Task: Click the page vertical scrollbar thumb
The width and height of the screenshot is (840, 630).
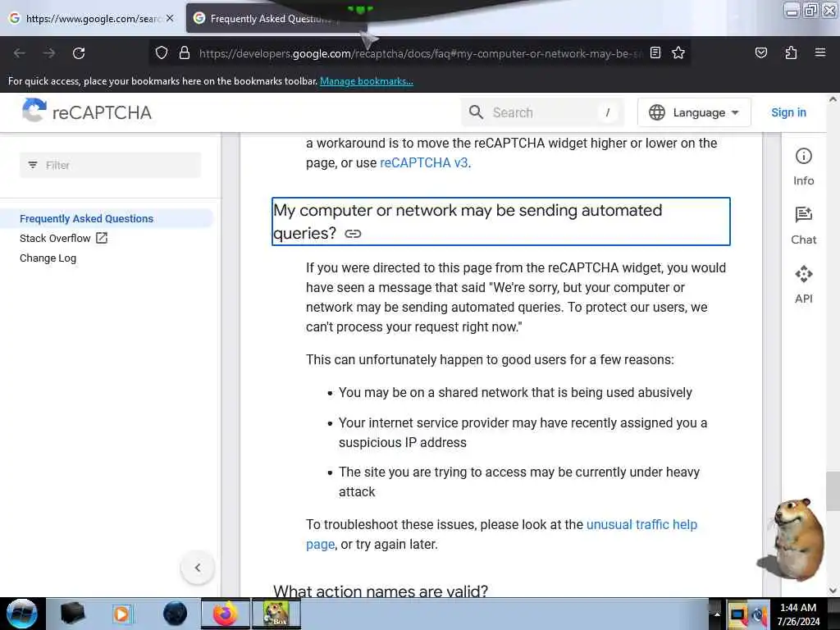Action: [x=833, y=491]
